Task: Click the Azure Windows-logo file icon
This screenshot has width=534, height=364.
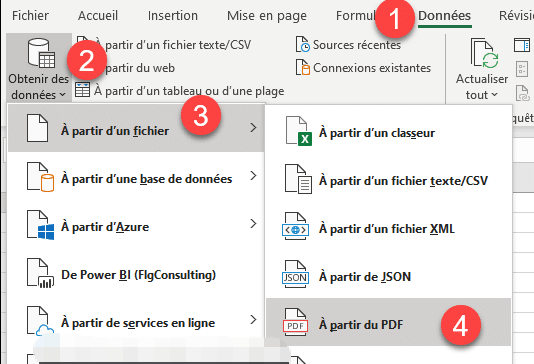Action: pyautogui.click(x=40, y=225)
